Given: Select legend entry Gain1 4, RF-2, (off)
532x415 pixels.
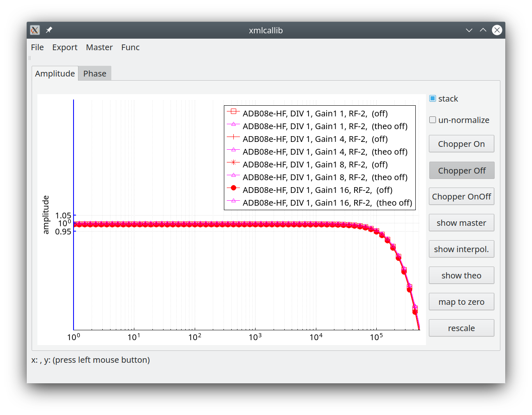Looking at the screenshot, I should pyautogui.click(x=315, y=139).
